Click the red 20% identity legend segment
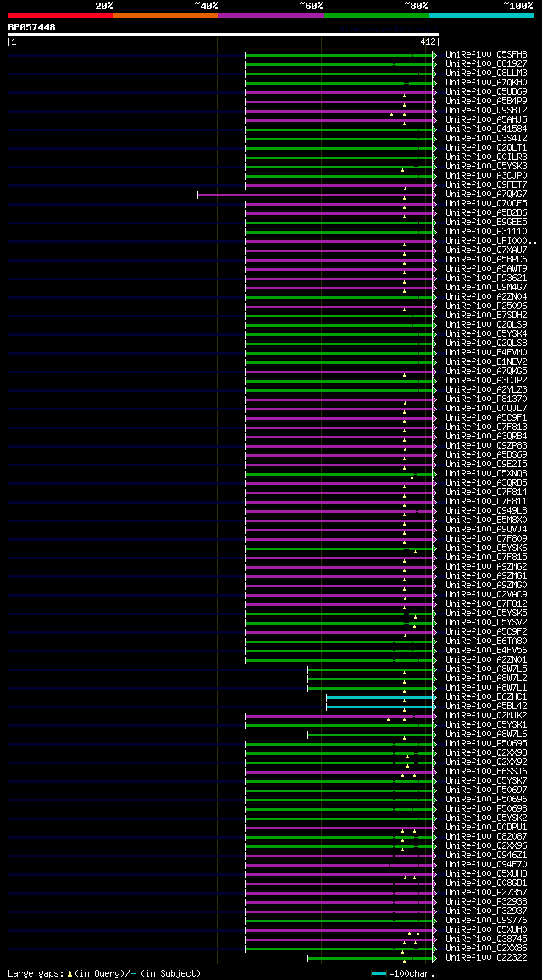Screen dimensions: 542x980 coord(61,14)
